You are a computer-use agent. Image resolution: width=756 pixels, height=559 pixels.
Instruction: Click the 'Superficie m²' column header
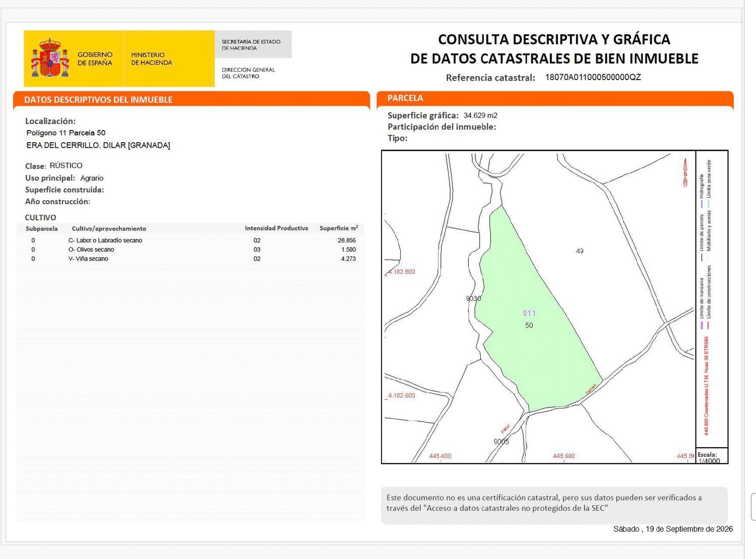[x=339, y=228]
